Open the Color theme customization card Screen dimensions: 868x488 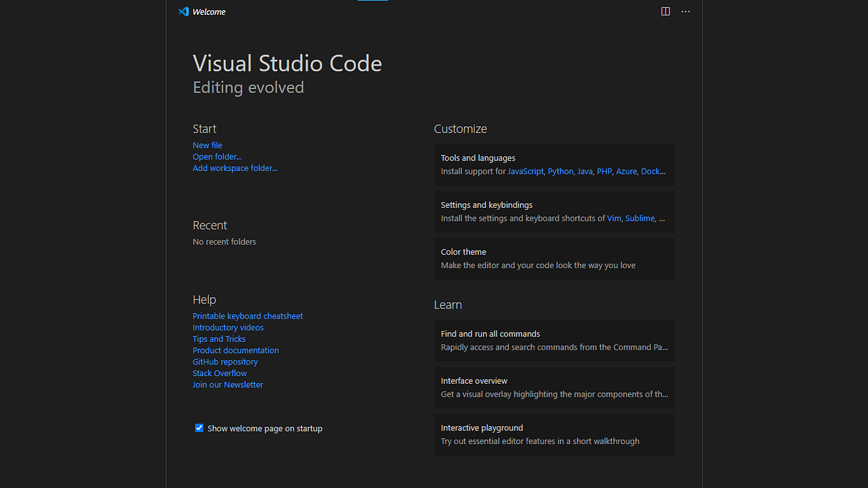(554, 258)
